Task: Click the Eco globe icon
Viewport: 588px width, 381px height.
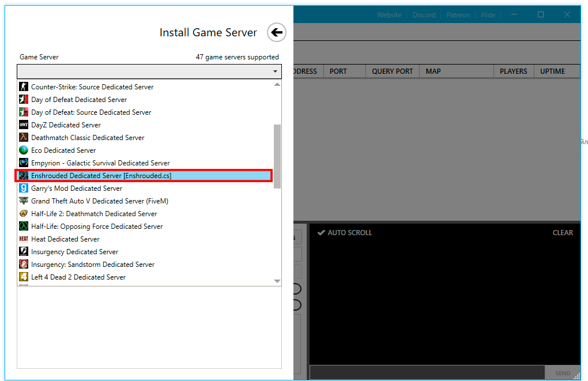Action: point(24,150)
